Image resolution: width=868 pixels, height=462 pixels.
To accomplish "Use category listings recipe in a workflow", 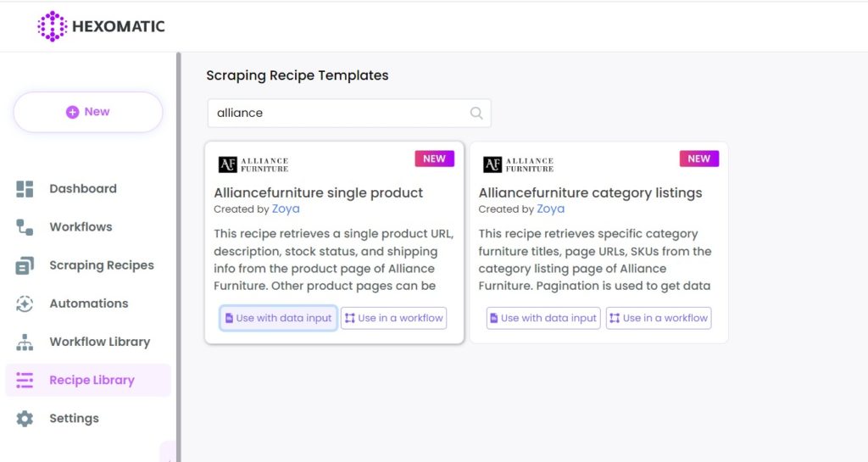I will pos(659,318).
